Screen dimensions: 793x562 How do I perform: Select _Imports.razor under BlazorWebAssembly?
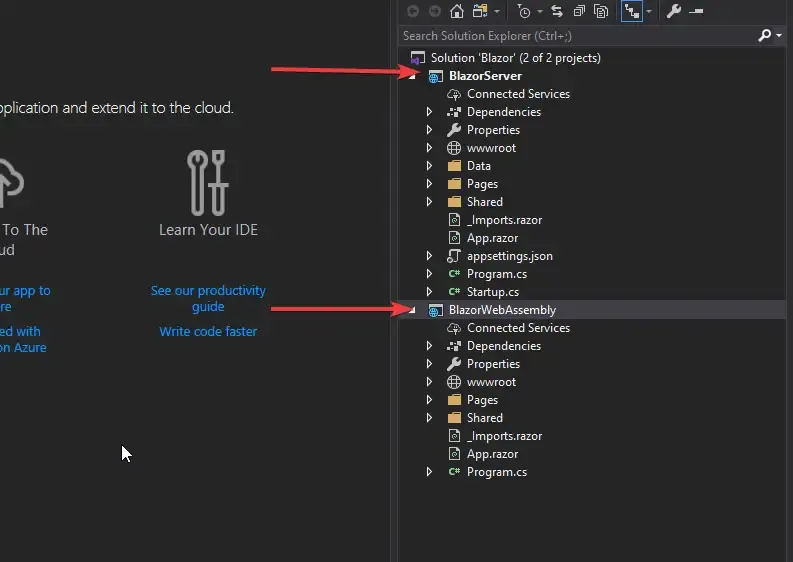(504, 436)
